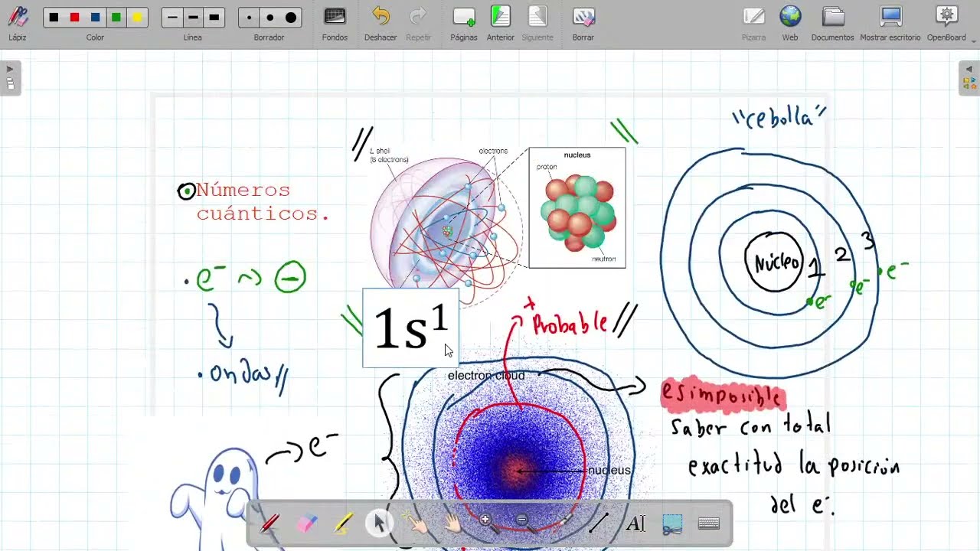This screenshot has width=980, height=551.
Task: Click the 'Números cuánticos.' text
Action: pyautogui.click(x=263, y=201)
